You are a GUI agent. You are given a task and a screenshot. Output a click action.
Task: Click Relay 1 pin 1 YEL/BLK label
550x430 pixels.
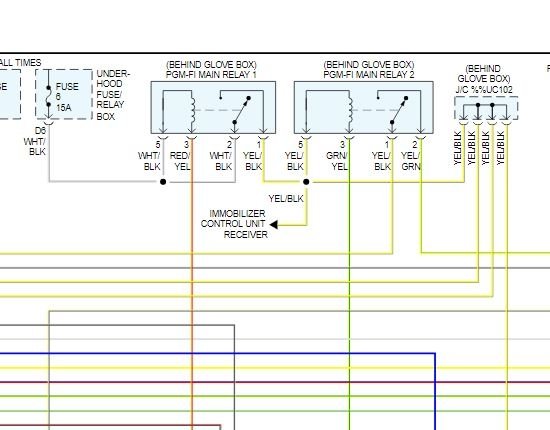click(253, 161)
